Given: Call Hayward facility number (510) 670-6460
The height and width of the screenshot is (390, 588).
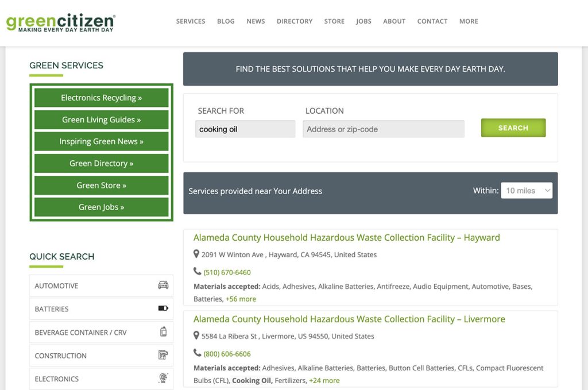Looking at the screenshot, I should click(227, 272).
